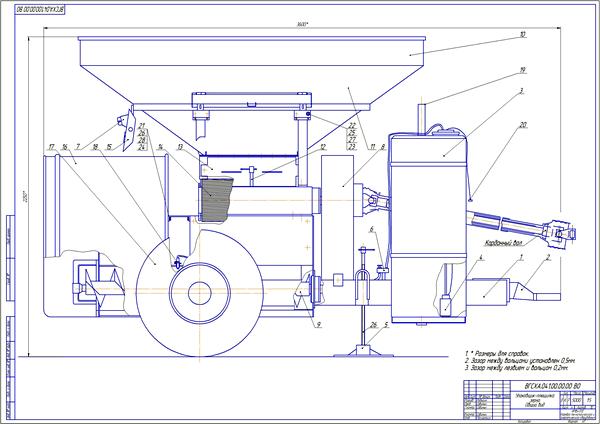This screenshot has height=424, width=600.
Task: Select callout number 9
Action: coord(319,325)
